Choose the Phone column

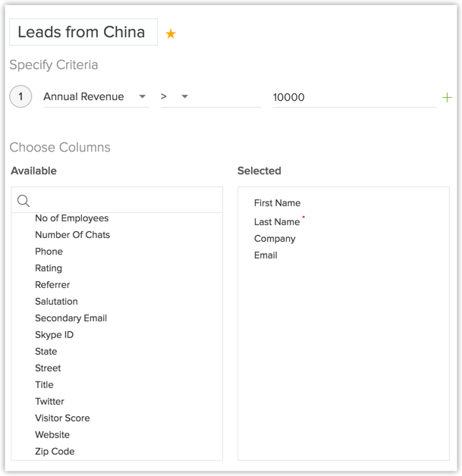coord(49,252)
